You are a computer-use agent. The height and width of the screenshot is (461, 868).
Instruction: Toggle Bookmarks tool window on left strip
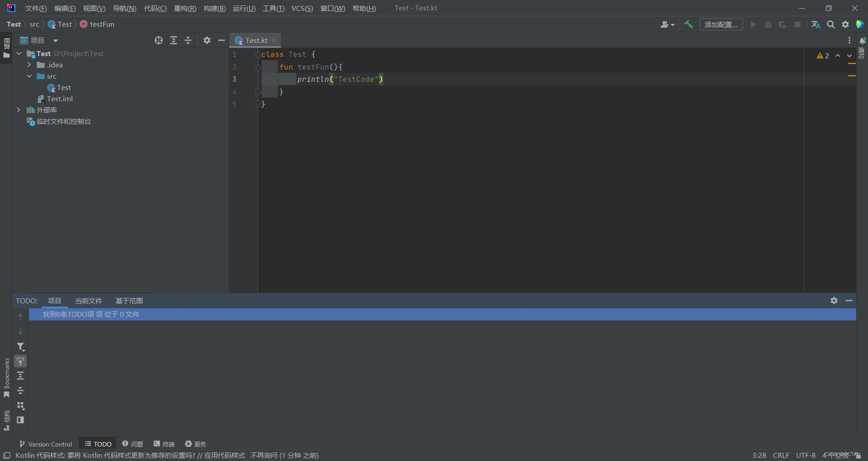6,378
